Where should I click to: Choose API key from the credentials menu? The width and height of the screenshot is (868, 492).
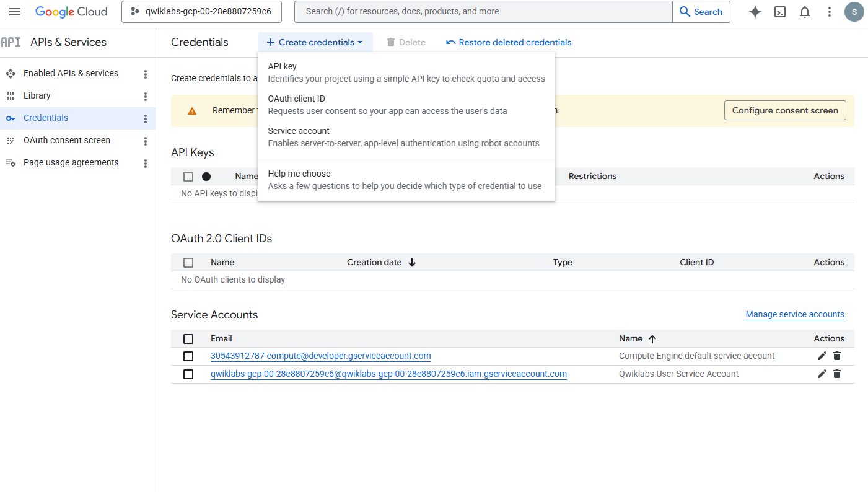(x=406, y=72)
